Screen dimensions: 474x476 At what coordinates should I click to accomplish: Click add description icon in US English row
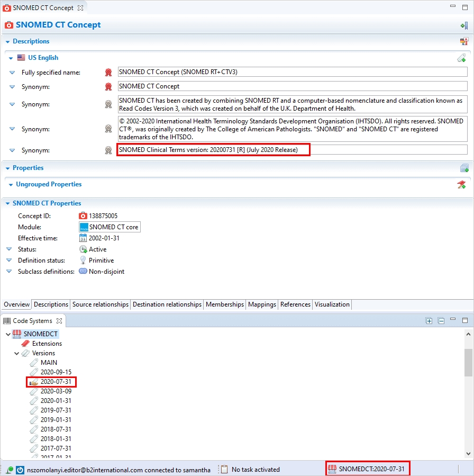click(461, 58)
